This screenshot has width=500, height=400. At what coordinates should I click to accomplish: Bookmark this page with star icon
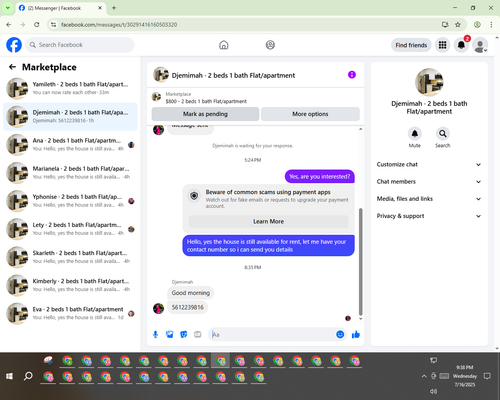pyautogui.click(x=458, y=25)
